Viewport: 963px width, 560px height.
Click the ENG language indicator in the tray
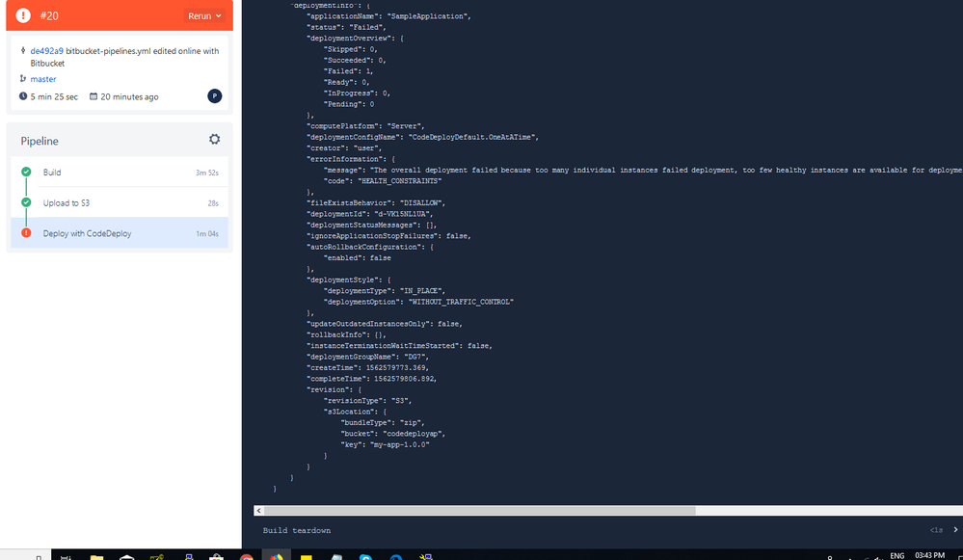pos(897,556)
